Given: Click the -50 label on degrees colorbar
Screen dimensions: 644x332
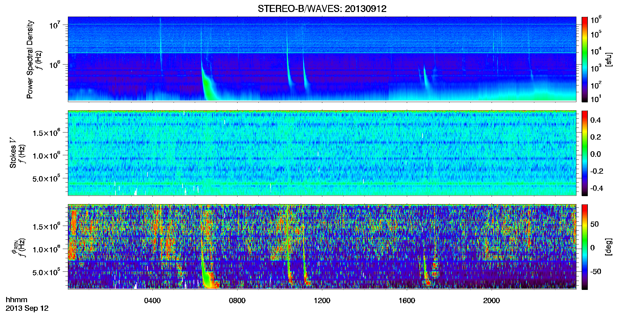Looking at the screenshot, I should pyautogui.click(x=596, y=272).
